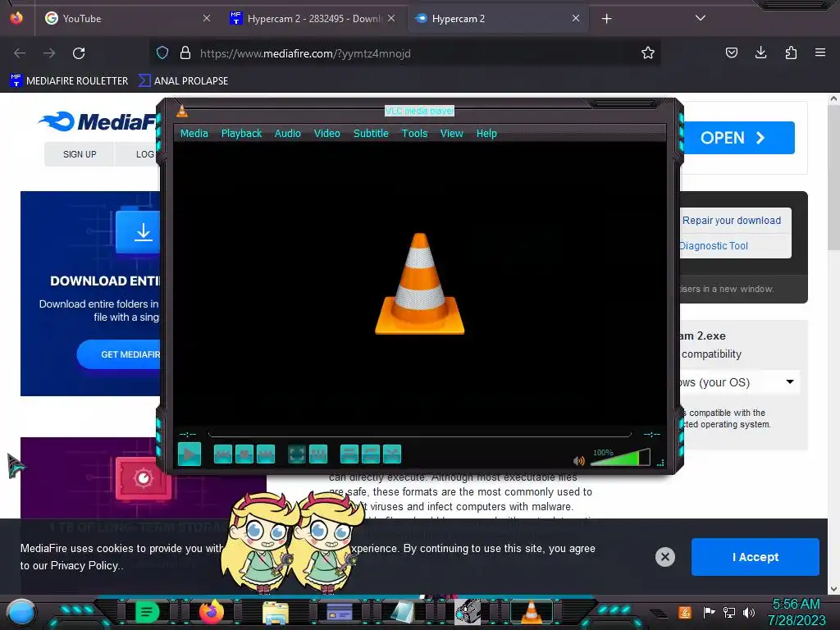840x630 pixels.
Task: Open the VLC Audio menu
Action: (x=288, y=134)
